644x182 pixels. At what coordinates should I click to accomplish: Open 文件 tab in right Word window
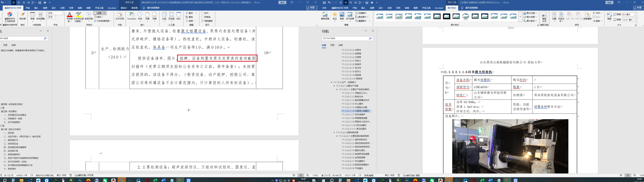pos(324,8)
